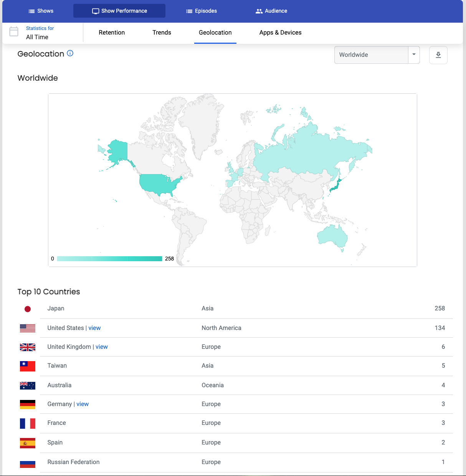Image resolution: width=466 pixels, height=476 pixels.
Task: Click the United Kingdom flag icon
Action: coord(28,347)
